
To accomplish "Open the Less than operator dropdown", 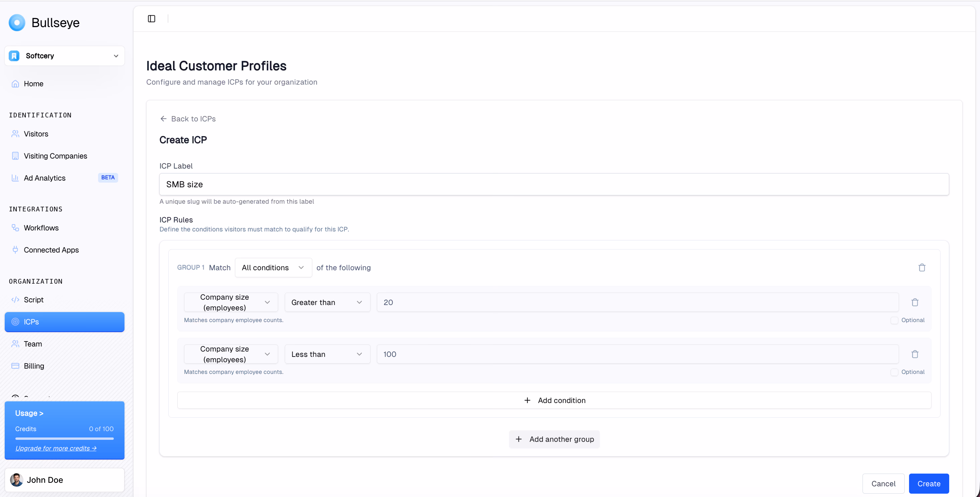I will 327,354.
